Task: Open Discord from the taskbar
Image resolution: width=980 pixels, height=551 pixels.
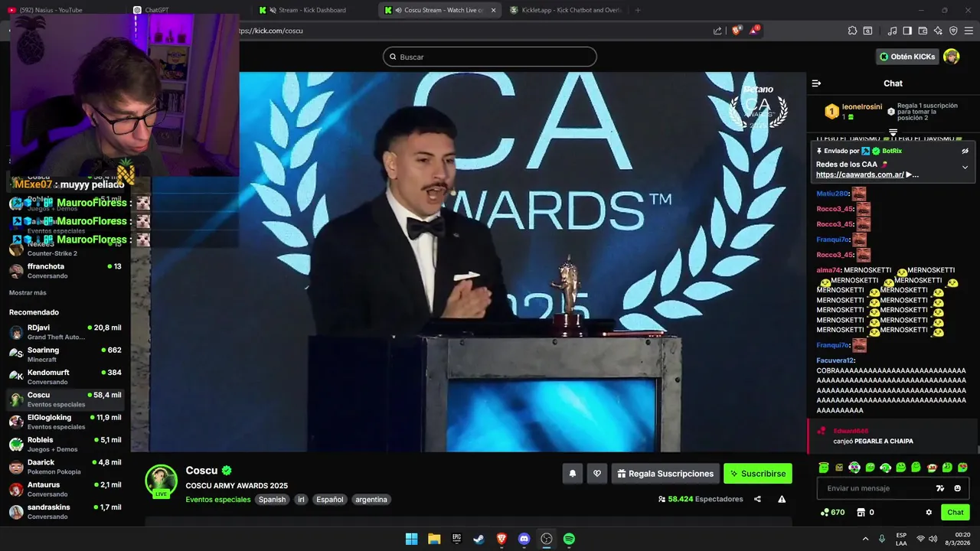Action: (x=524, y=539)
